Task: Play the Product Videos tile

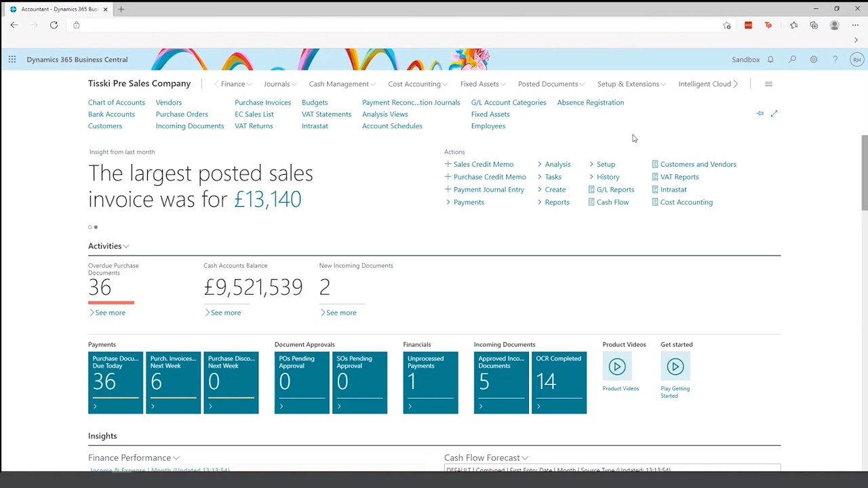Action: (x=617, y=367)
